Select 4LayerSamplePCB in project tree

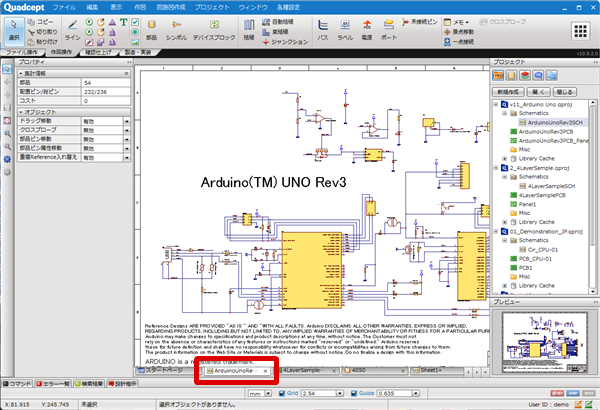(x=538, y=195)
